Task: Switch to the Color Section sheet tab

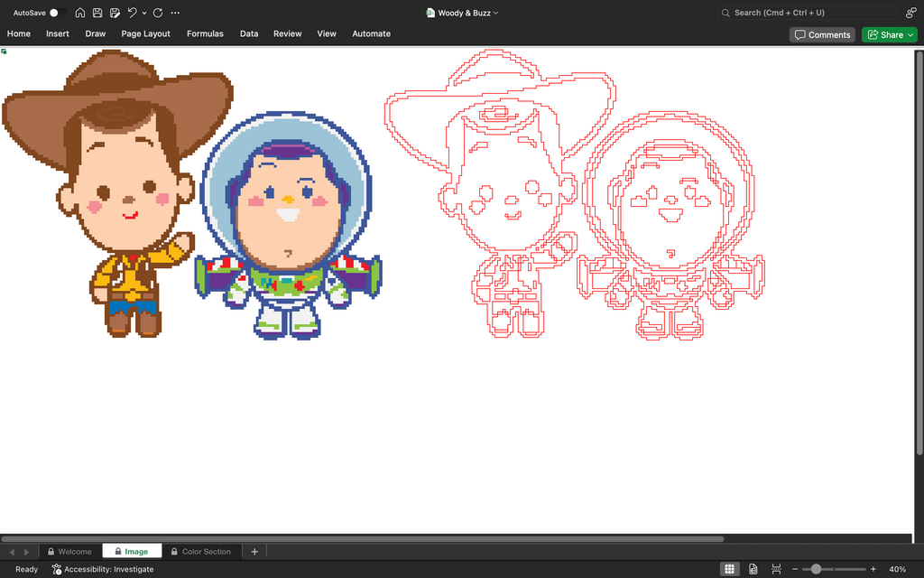Action: click(201, 552)
